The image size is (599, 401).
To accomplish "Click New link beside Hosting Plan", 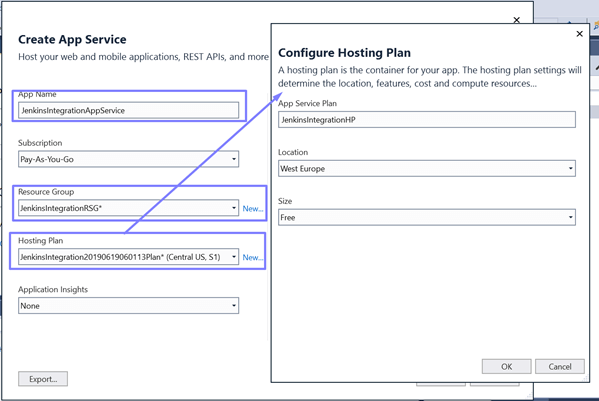I will (253, 257).
